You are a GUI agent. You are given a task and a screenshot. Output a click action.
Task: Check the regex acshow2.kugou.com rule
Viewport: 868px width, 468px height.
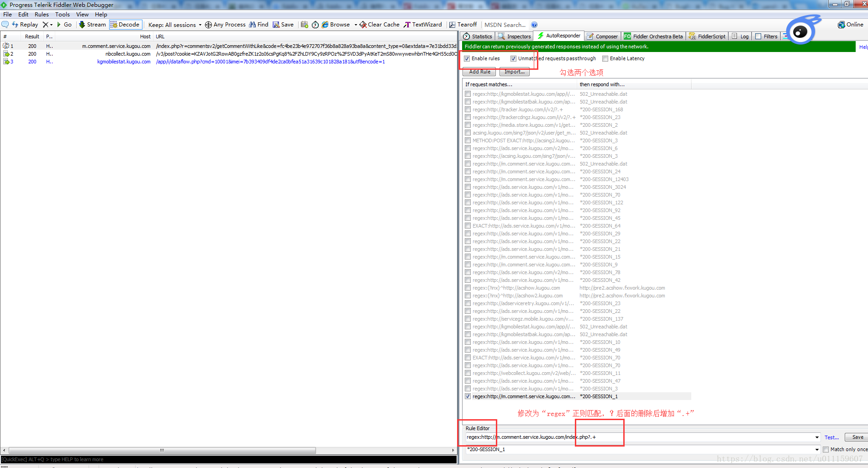coord(468,296)
